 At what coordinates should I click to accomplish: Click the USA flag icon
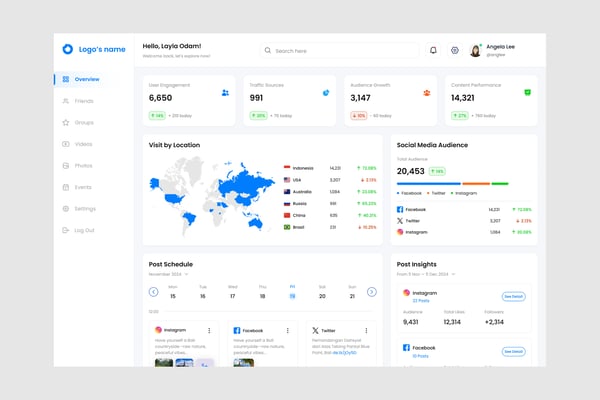pyautogui.click(x=287, y=180)
